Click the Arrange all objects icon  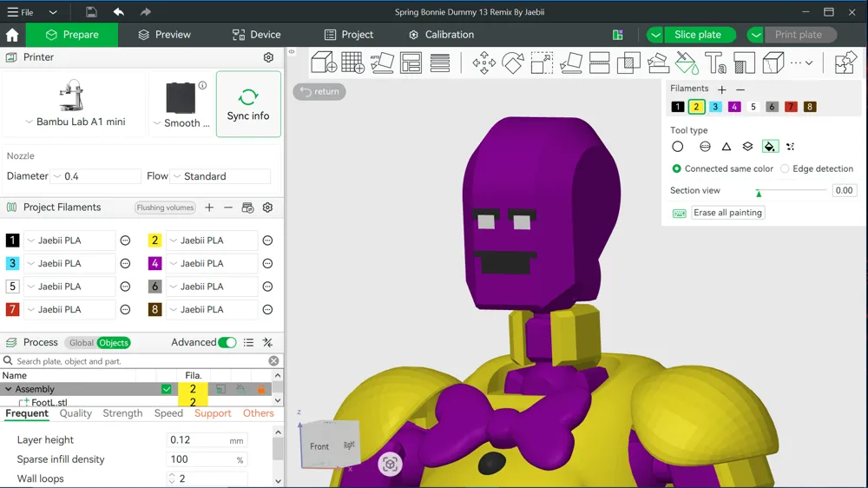point(411,63)
